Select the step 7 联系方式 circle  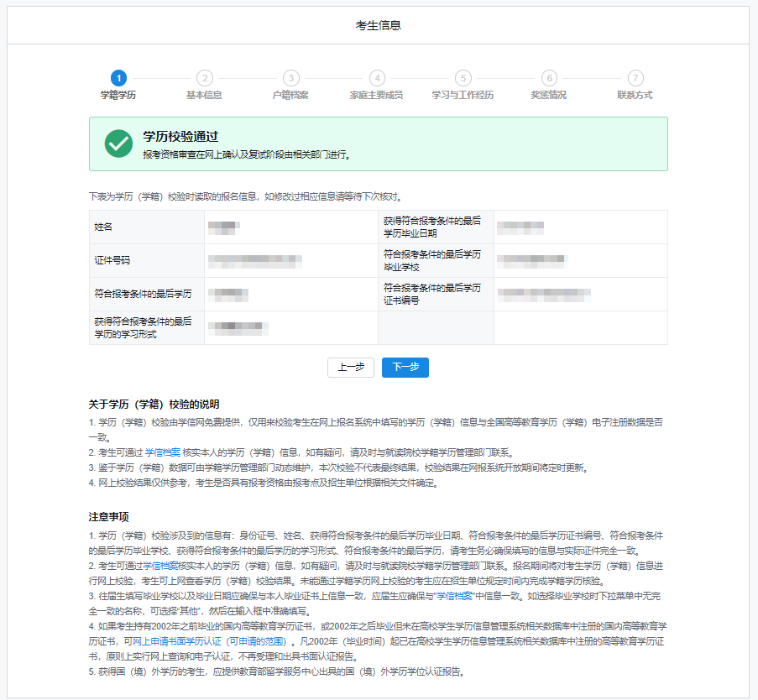(635, 78)
